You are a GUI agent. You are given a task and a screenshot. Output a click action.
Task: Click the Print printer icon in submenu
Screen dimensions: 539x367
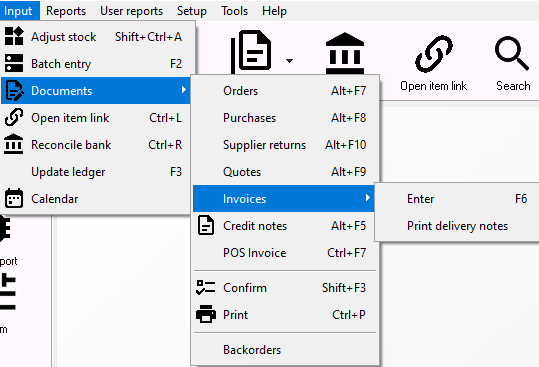206,314
